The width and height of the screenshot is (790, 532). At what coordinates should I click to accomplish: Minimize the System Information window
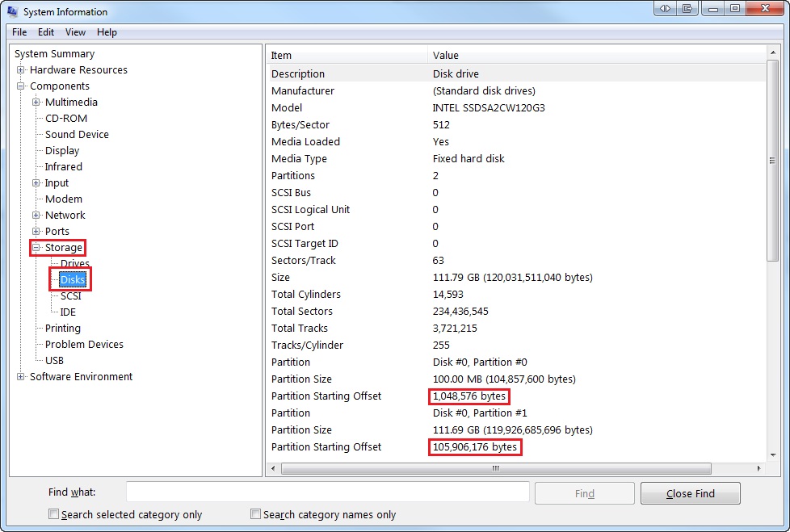(713, 9)
